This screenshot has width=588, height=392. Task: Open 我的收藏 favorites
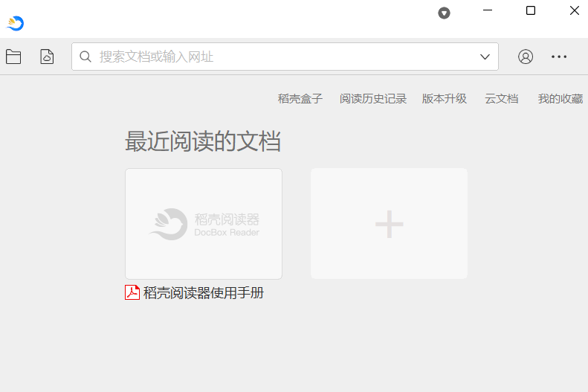coord(560,99)
